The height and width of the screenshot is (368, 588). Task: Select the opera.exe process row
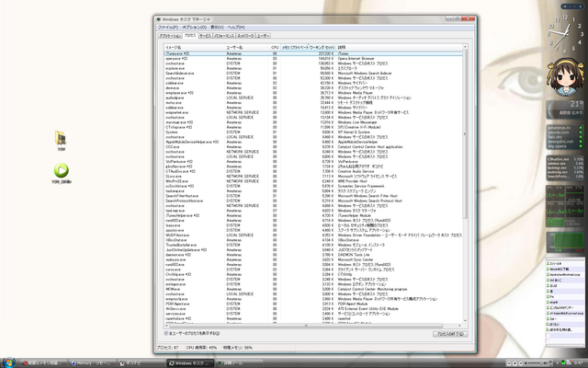(x=313, y=59)
